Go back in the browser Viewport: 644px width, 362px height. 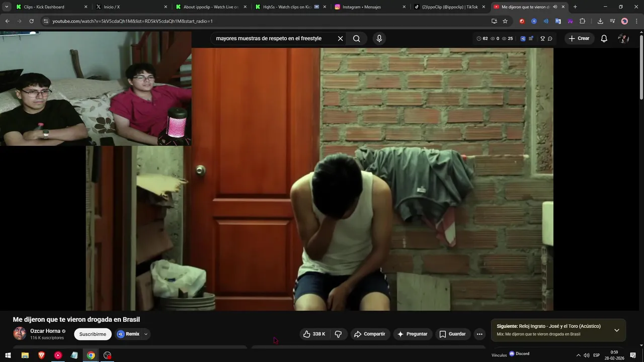point(7,21)
